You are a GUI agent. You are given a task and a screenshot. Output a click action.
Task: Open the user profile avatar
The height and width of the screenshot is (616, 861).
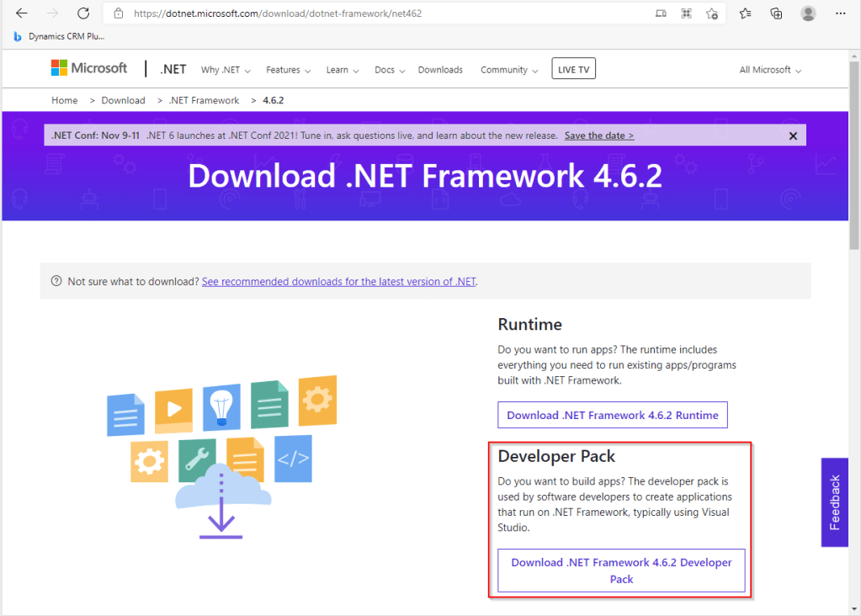click(808, 13)
